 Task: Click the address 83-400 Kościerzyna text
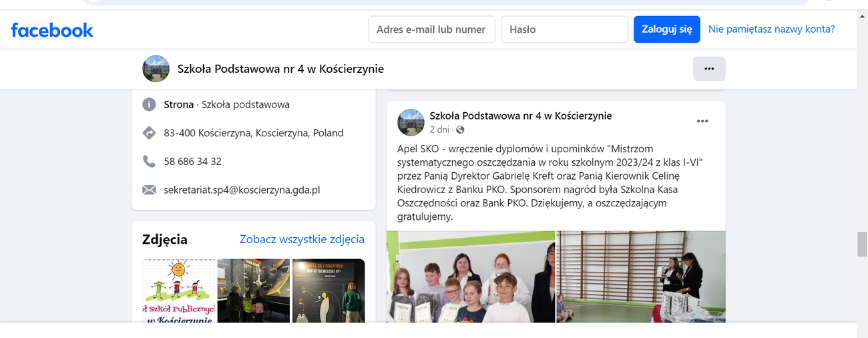click(x=254, y=133)
